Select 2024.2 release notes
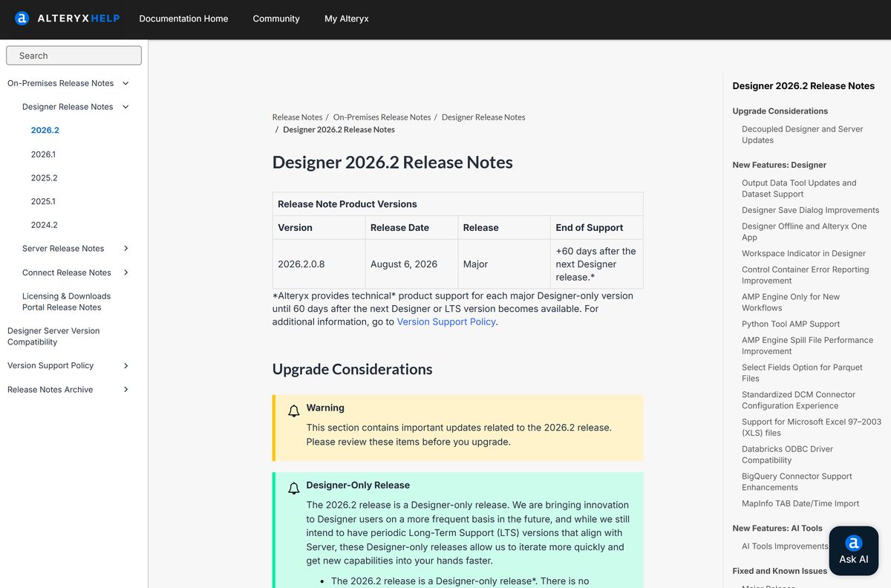This screenshot has height=588, width=891. click(x=44, y=225)
